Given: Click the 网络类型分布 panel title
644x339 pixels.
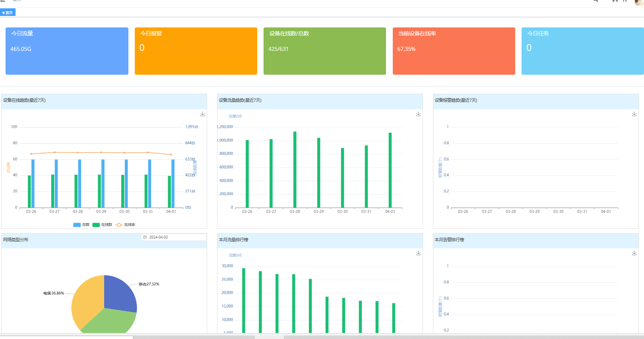Looking at the screenshot, I should pyautogui.click(x=16, y=240).
